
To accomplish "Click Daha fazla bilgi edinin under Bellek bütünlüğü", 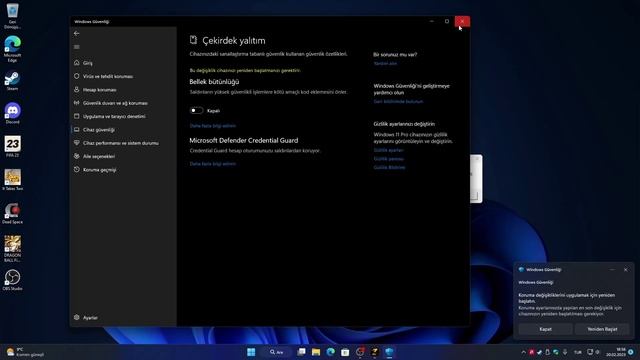I will point(213,126).
